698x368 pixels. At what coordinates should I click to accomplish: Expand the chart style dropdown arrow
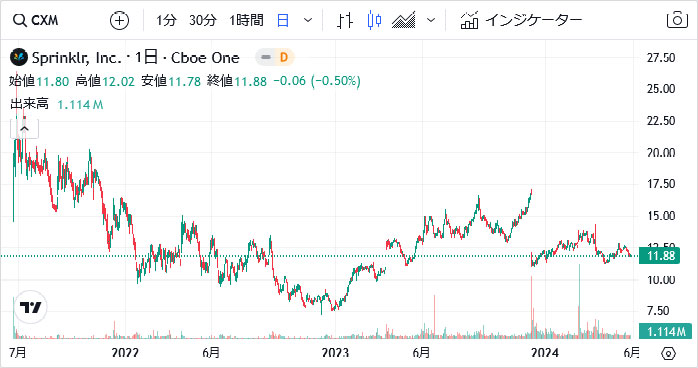click(430, 20)
